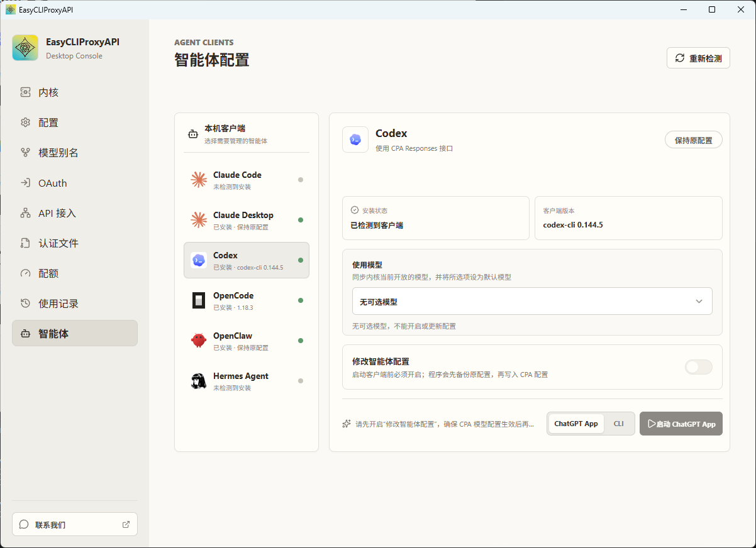This screenshot has width=756, height=548.
Task: Click the 模型别名 branch icon
Action: (x=25, y=153)
